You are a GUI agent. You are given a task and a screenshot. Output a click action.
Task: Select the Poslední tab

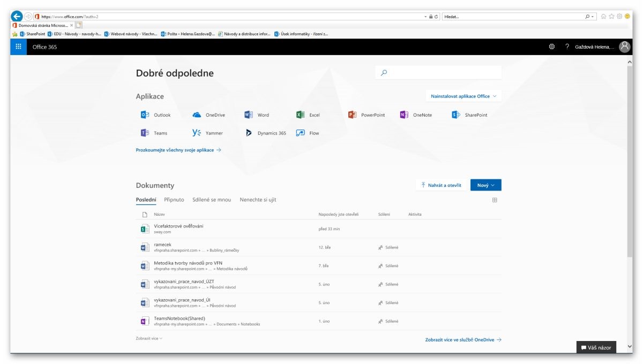pos(146,200)
